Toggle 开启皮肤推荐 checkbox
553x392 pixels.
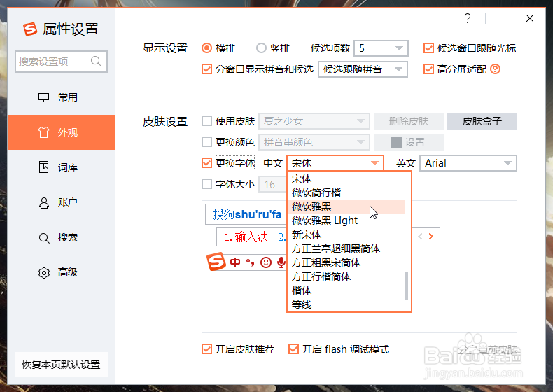206,349
